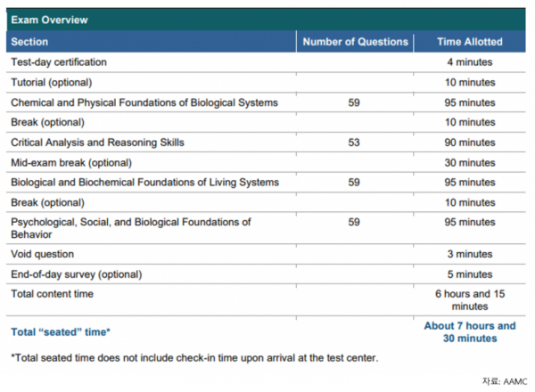The height and width of the screenshot is (392, 535).
Task: Click the 3 minutes void question value
Action: (x=470, y=254)
